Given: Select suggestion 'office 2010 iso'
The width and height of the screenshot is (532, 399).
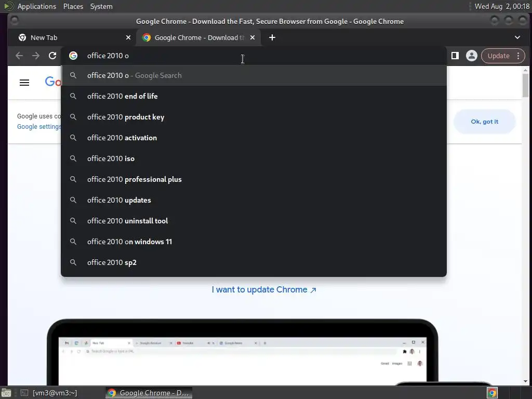Looking at the screenshot, I should click(254, 158).
